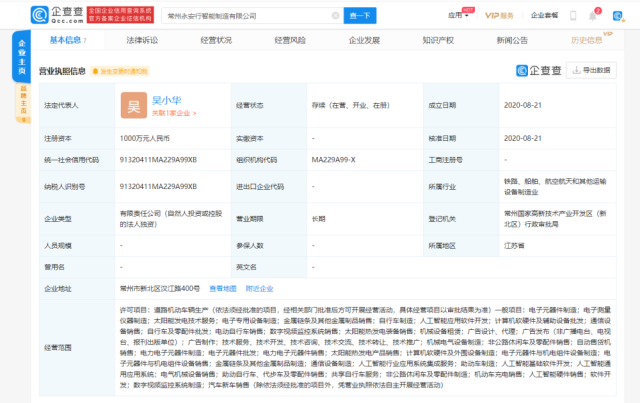Viewport: 640px width, 403px height.
Task: Switch to the 知识产权 tab
Action: tap(438, 40)
